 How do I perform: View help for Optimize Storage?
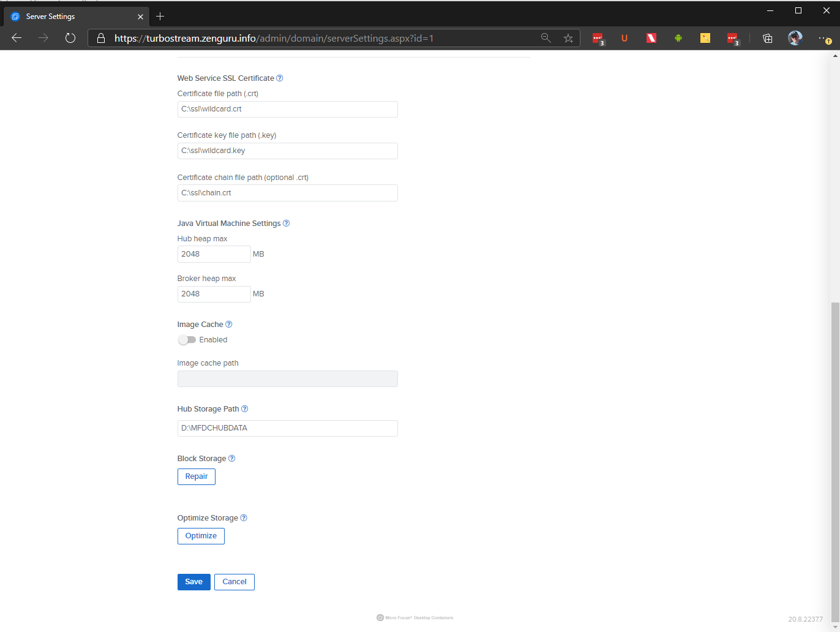pyautogui.click(x=244, y=518)
